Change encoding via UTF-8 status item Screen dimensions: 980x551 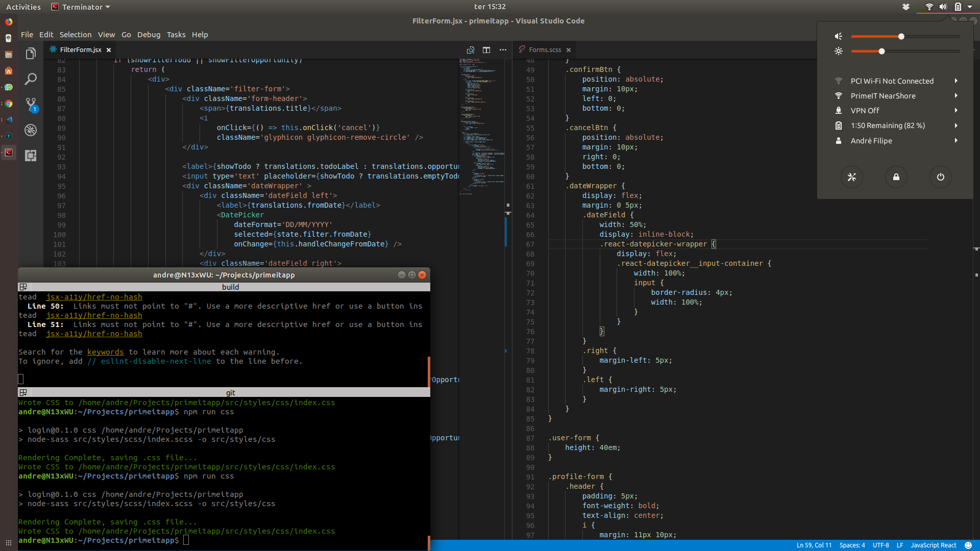tap(880, 545)
